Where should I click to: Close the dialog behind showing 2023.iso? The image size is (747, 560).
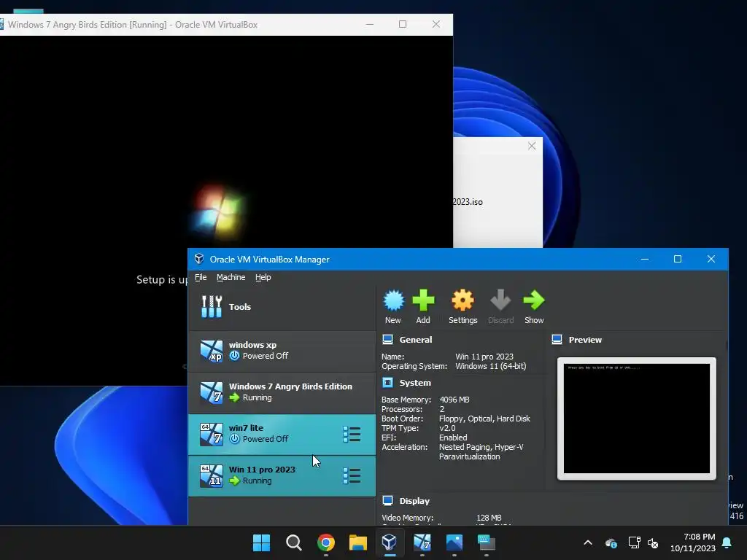pos(532,146)
